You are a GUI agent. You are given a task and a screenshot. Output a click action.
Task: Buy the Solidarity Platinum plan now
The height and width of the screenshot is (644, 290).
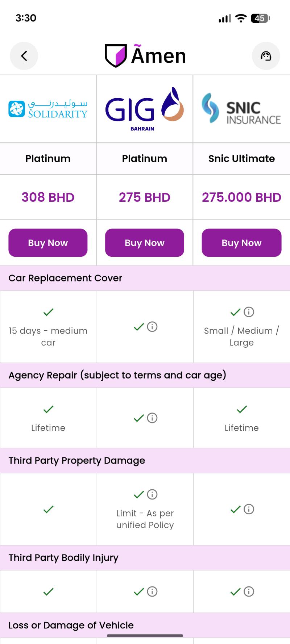tap(48, 243)
